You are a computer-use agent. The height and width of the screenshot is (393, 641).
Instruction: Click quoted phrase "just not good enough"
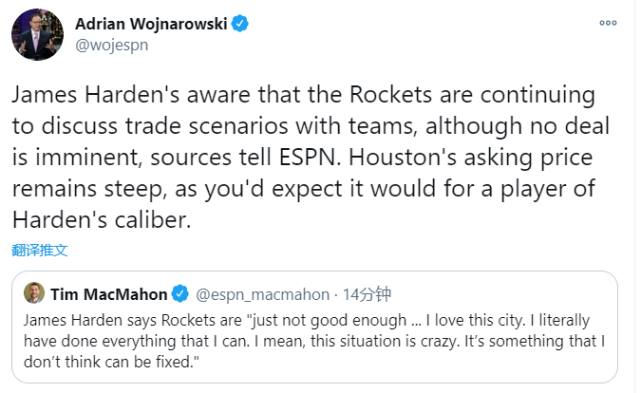(x=327, y=320)
